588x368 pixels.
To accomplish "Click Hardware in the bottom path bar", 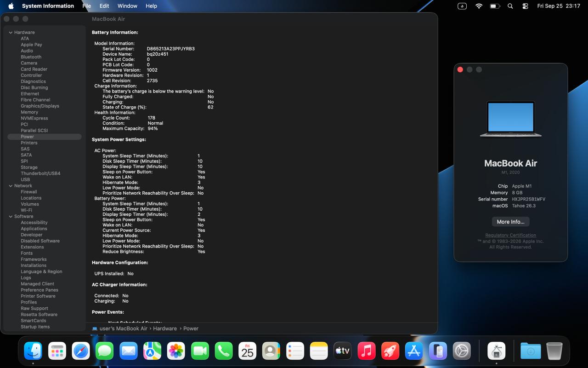I will pos(165,328).
